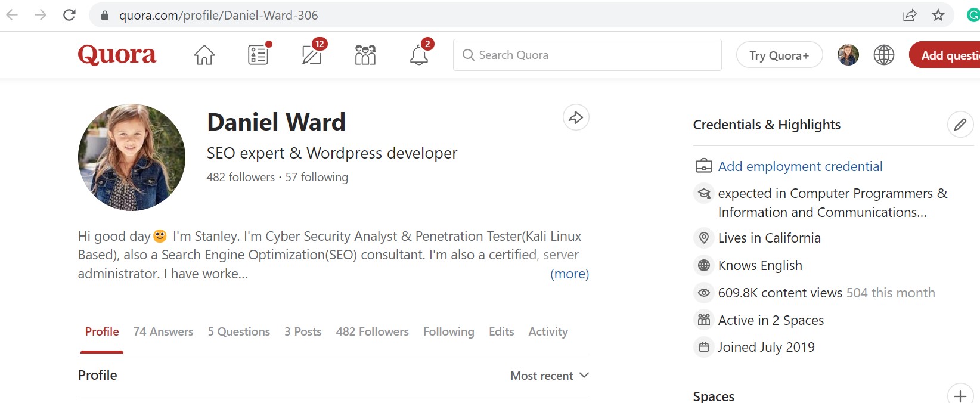Click into the Search Quora field

[587, 55]
